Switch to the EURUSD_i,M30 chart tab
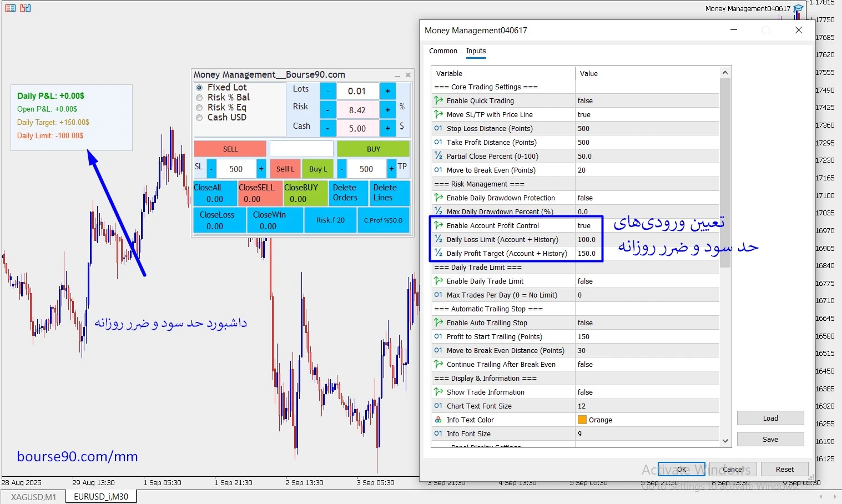 [x=101, y=497]
